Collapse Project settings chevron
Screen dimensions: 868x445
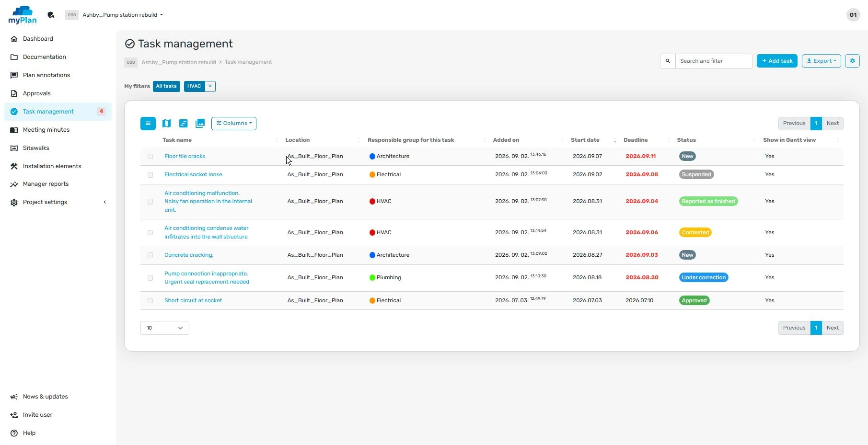click(x=104, y=202)
